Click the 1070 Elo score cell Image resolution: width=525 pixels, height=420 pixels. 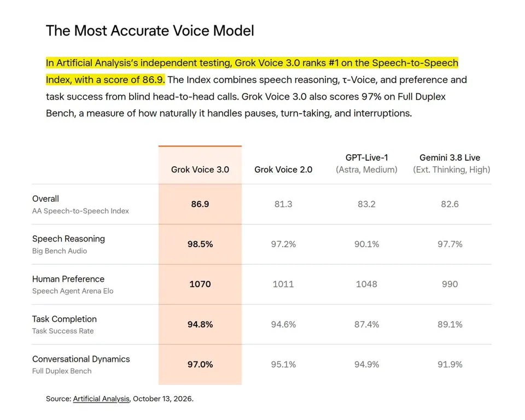200,284
